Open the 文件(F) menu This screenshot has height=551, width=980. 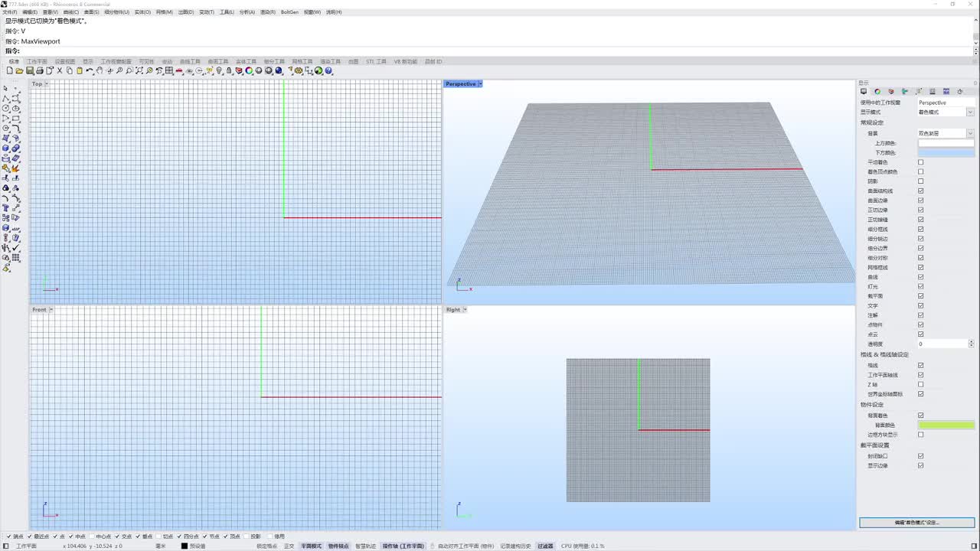click(x=10, y=12)
